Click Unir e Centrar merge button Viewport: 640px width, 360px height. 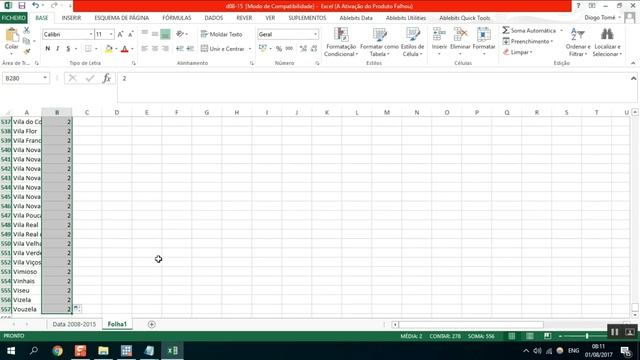[222, 49]
